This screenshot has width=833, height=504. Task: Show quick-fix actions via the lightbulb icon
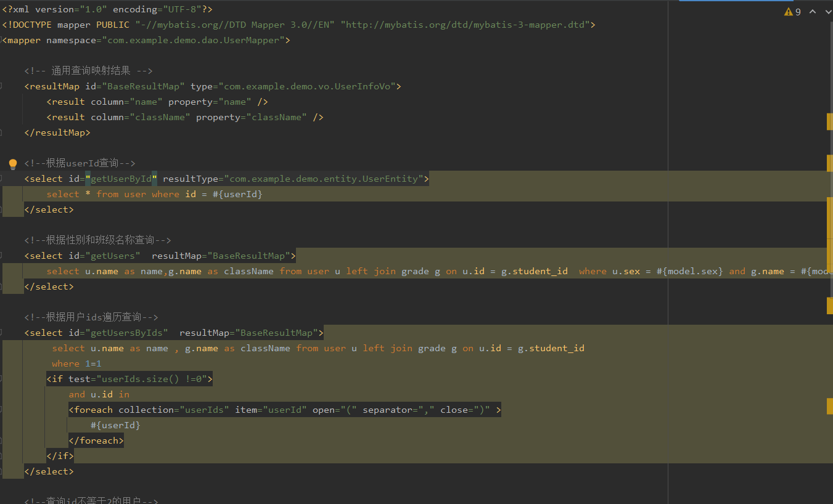12,164
